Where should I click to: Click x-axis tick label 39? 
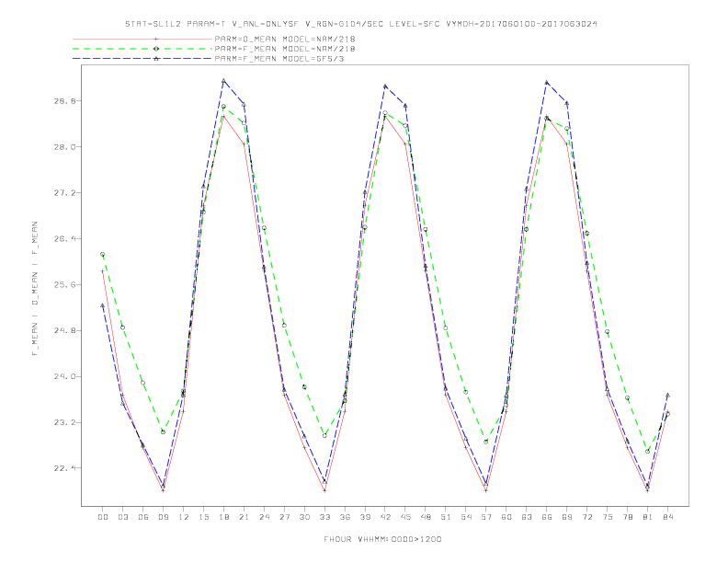[x=365, y=517]
